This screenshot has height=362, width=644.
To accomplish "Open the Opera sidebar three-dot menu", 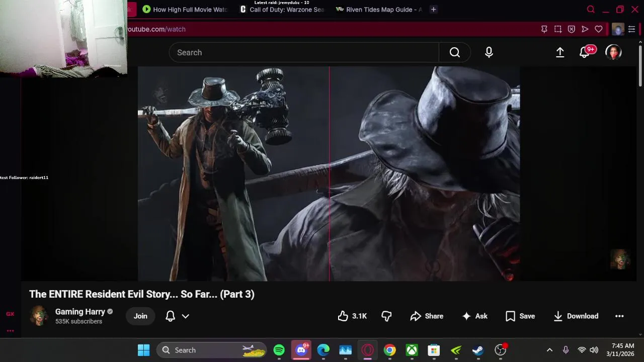I will [x=10, y=331].
